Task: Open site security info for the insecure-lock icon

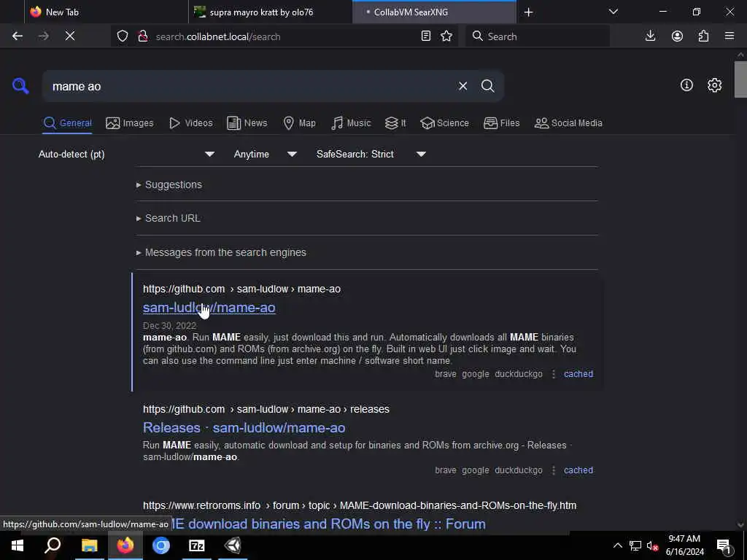Action: coord(142,36)
